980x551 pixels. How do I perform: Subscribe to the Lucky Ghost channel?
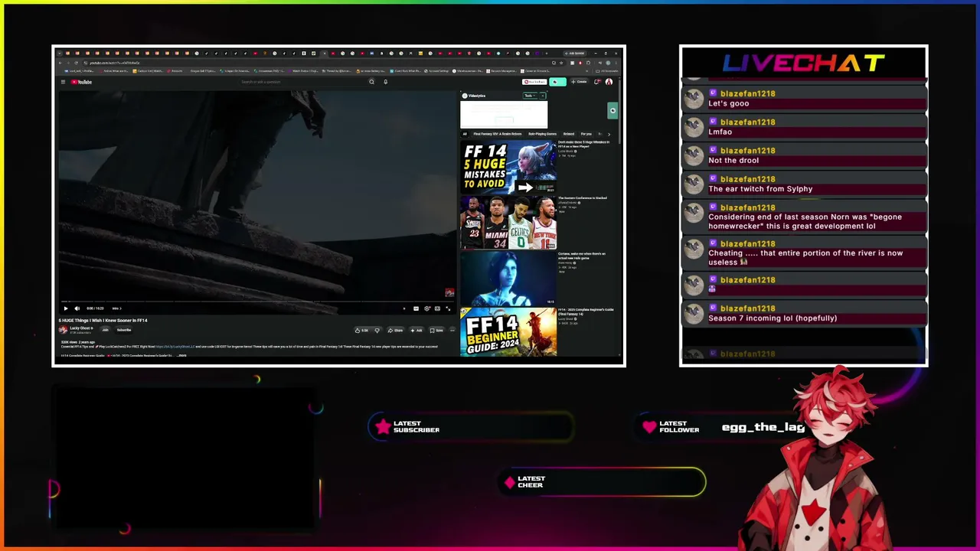124,330
